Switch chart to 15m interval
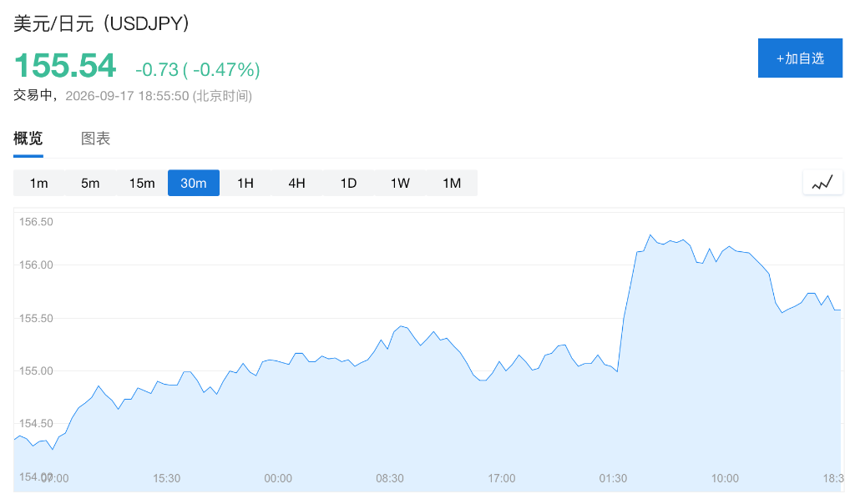 [x=142, y=183]
